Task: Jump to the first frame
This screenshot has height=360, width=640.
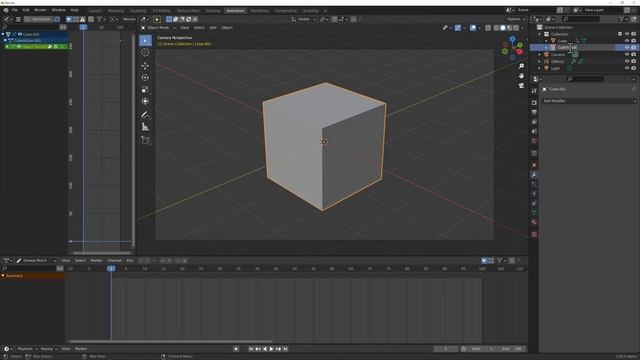Action: click(251, 349)
